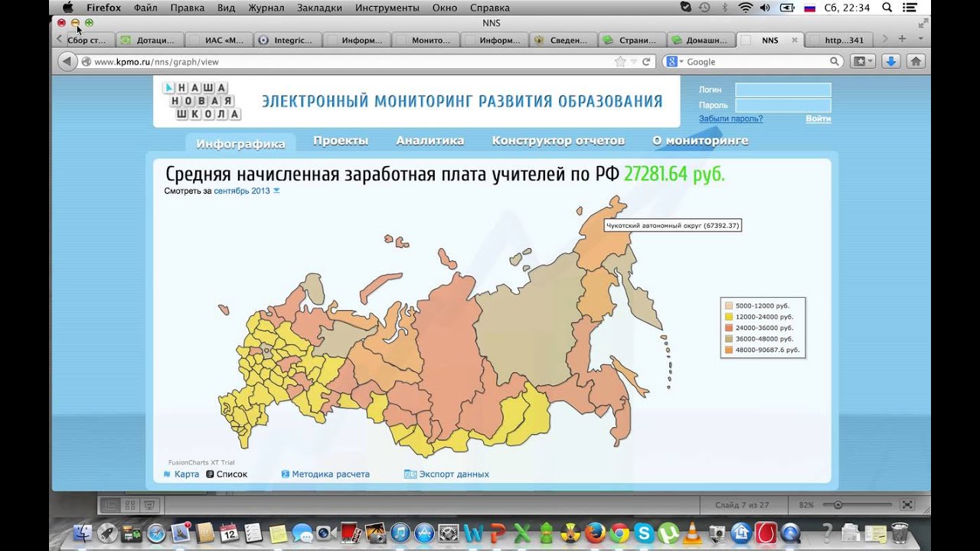This screenshot has width=980, height=551.
Task: Switch to the Дотаци... tab
Action: (149, 40)
